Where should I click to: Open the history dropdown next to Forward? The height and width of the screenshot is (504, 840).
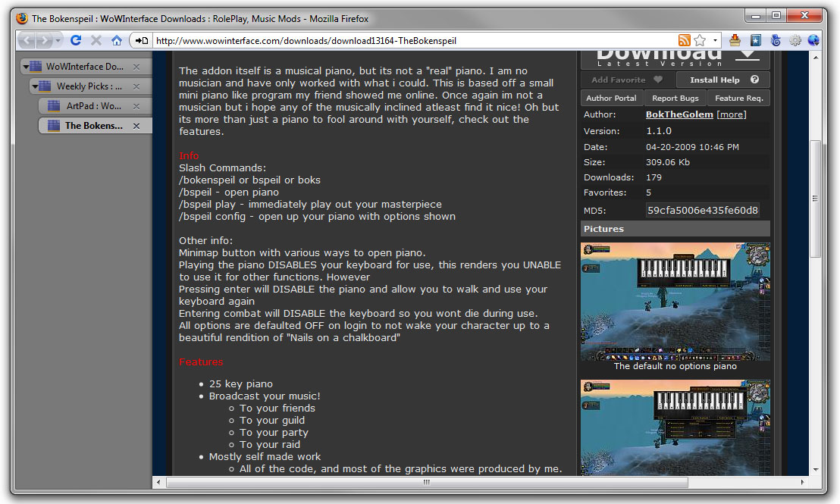[58, 40]
